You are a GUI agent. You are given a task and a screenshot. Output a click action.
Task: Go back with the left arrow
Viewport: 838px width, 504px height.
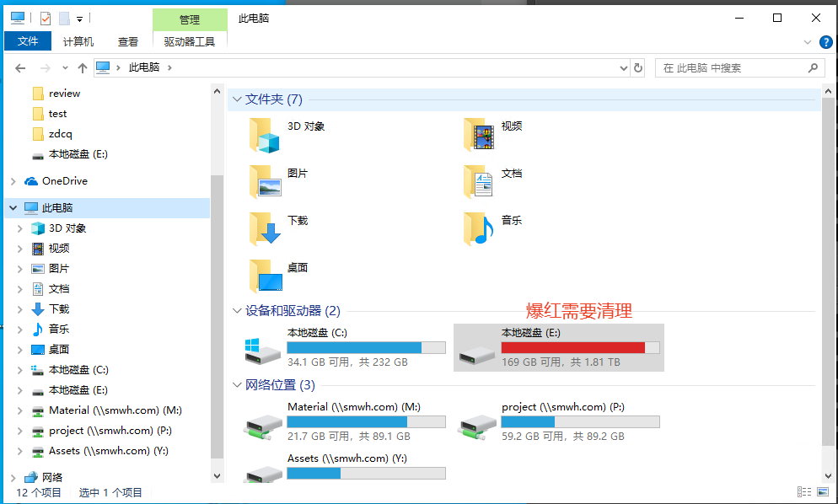click(x=20, y=68)
